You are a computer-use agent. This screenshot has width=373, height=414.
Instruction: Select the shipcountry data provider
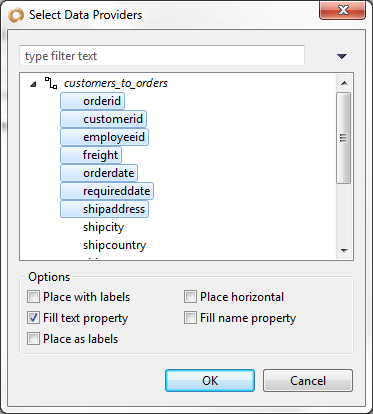pos(114,245)
